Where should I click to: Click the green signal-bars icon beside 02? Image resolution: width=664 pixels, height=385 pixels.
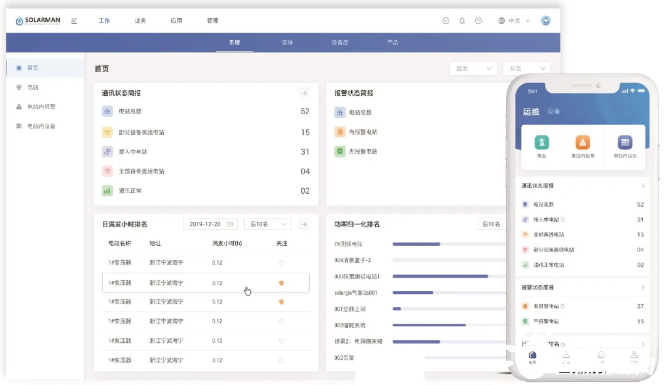pos(107,191)
